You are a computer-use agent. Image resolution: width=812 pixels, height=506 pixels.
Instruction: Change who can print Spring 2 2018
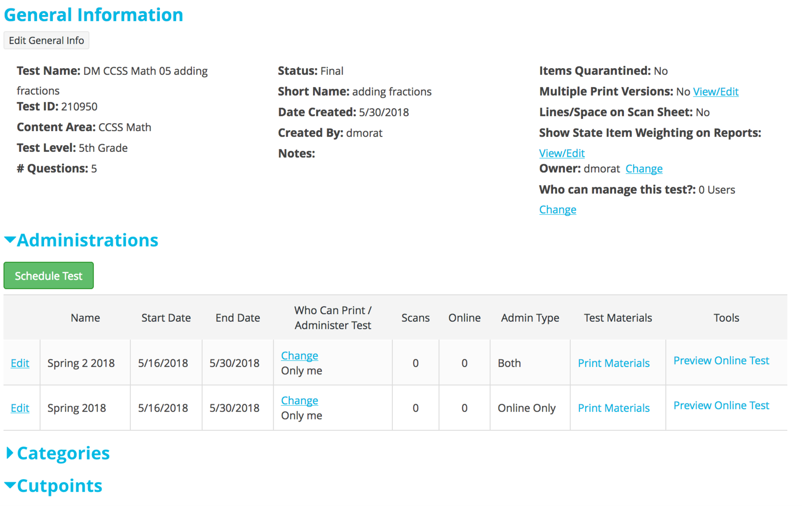299,355
